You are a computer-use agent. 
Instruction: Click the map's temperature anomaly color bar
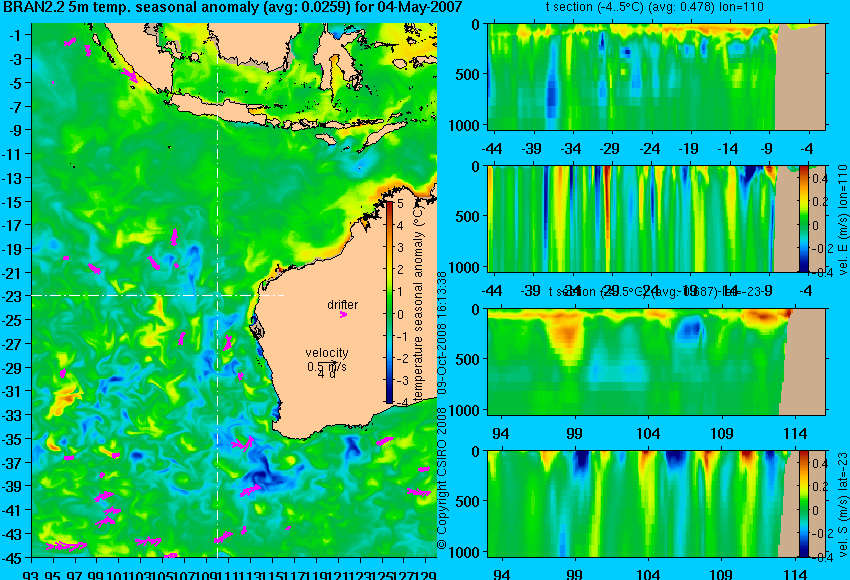pos(390,302)
